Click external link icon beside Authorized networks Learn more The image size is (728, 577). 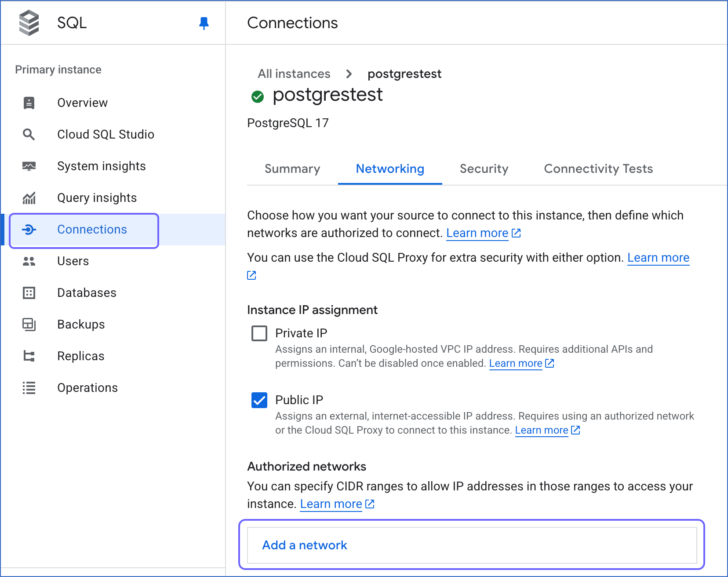pos(370,504)
